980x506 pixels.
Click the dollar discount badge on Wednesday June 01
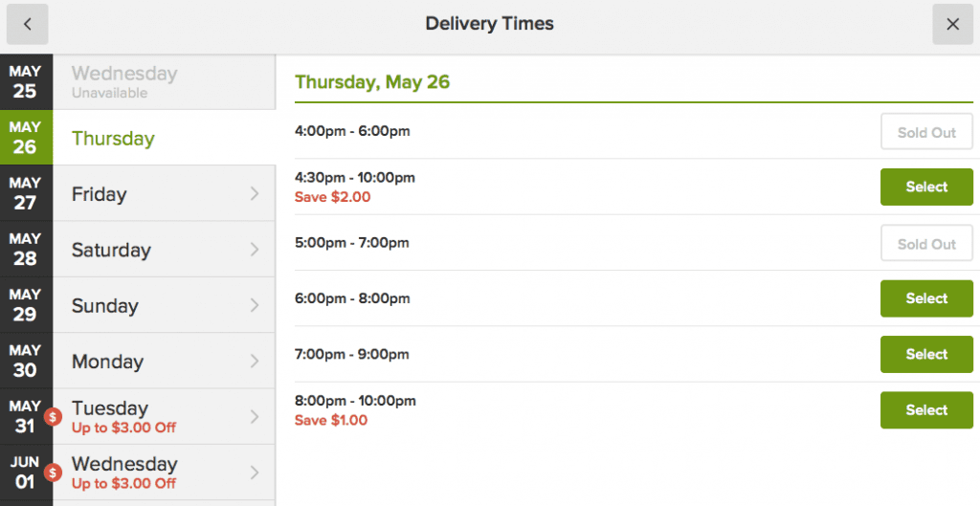pyautogui.click(x=54, y=473)
